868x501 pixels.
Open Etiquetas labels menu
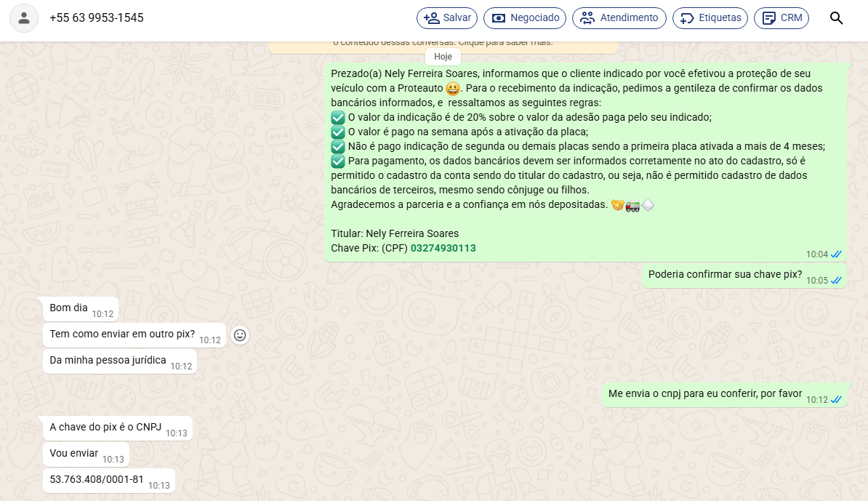click(x=710, y=18)
